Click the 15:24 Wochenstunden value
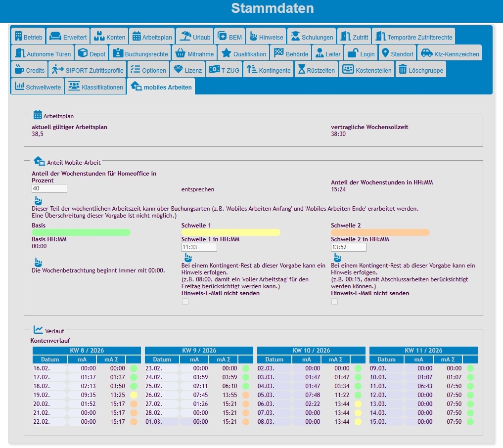503x448 pixels. [x=338, y=189]
